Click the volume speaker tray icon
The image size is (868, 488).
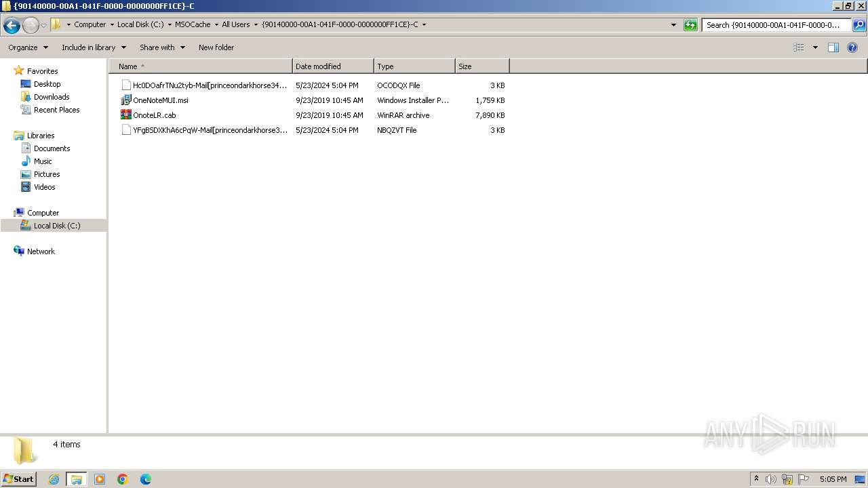[771, 479]
